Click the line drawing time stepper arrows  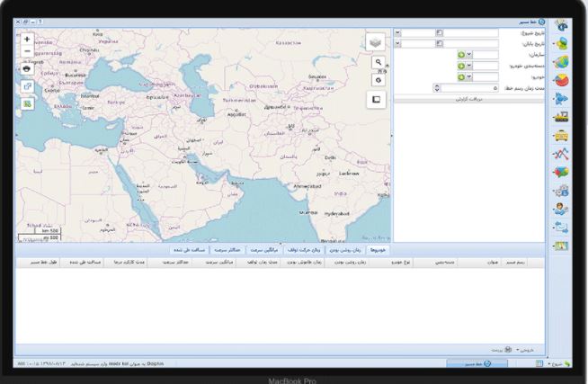(438, 88)
